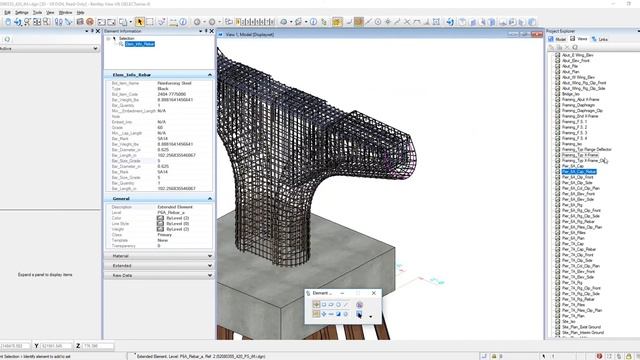
Task: Toggle the highlighted AccuSnap icon
Action: click(x=337, y=22)
